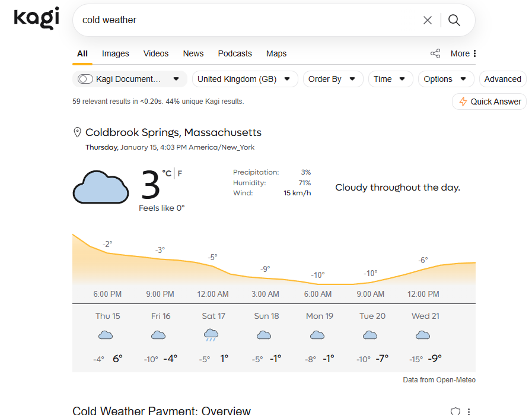Click the share icon
The image size is (532, 415).
point(435,53)
